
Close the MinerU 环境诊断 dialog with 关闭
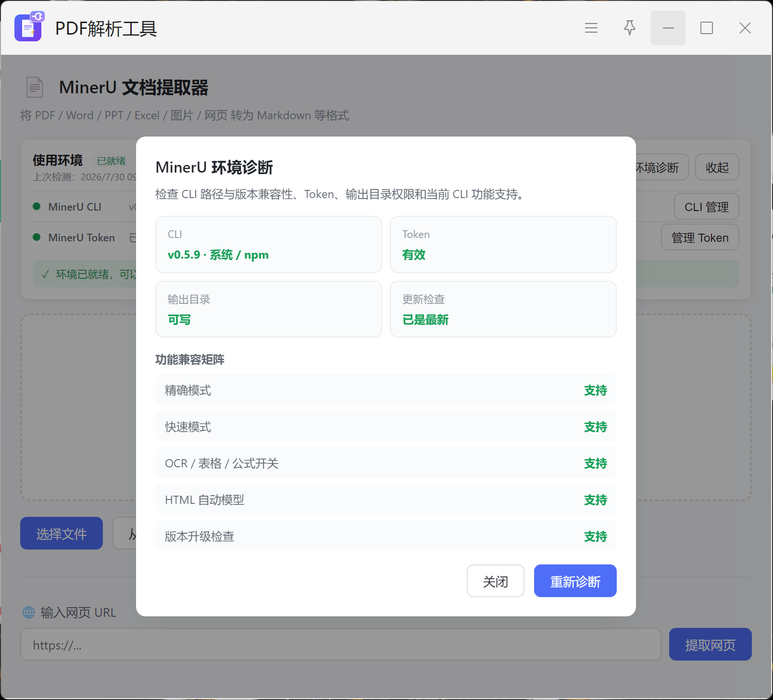(496, 581)
